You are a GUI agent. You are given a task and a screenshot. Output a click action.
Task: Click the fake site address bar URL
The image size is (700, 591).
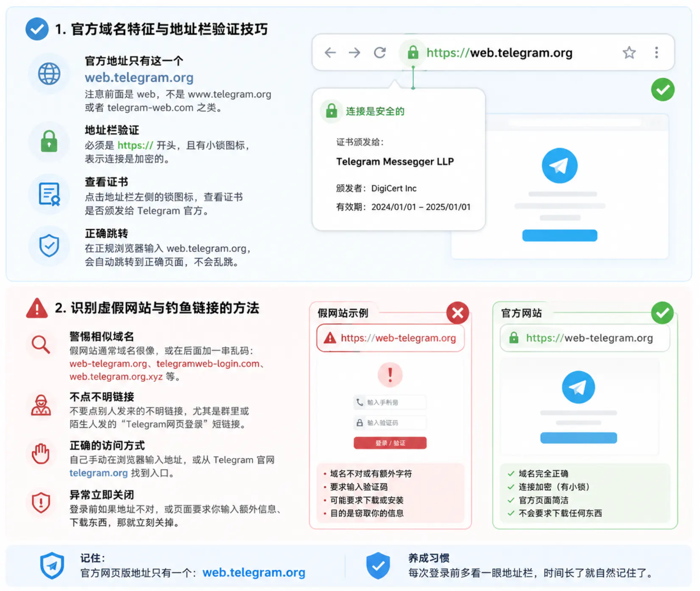coord(398,338)
